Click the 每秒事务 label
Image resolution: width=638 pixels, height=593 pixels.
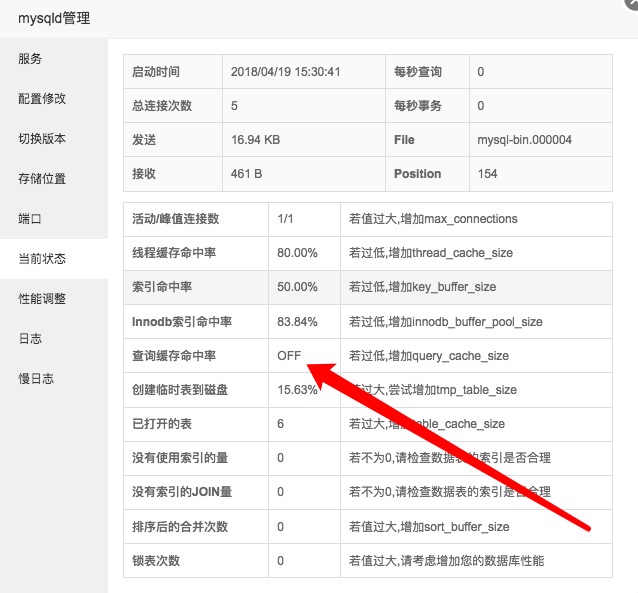coord(417,106)
